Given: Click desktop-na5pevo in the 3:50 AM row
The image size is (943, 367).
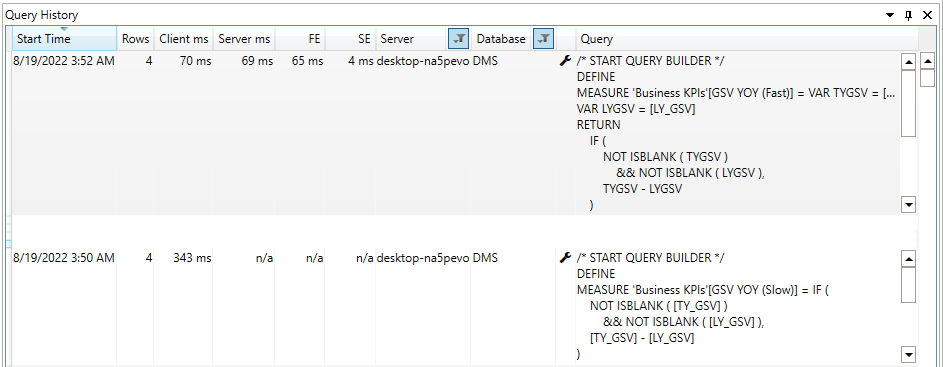Looking at the screenshot, I should point(423,258).
